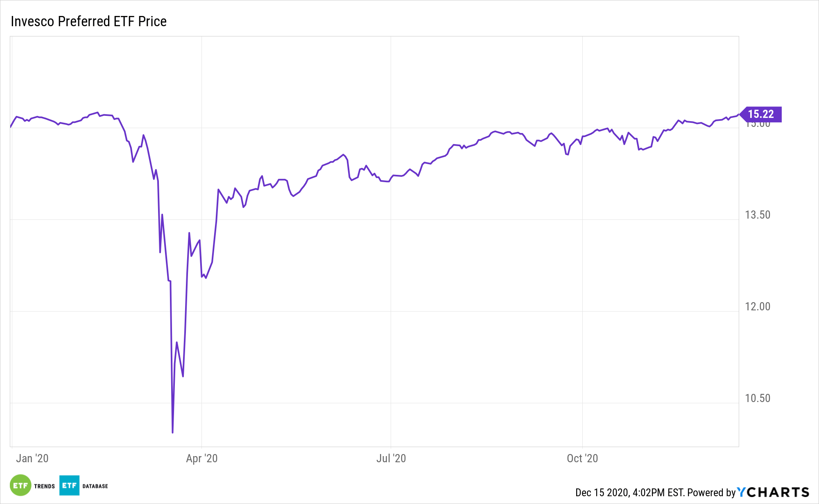Click the Dec 15 2020 timestamp text

[x=629, y=493]
